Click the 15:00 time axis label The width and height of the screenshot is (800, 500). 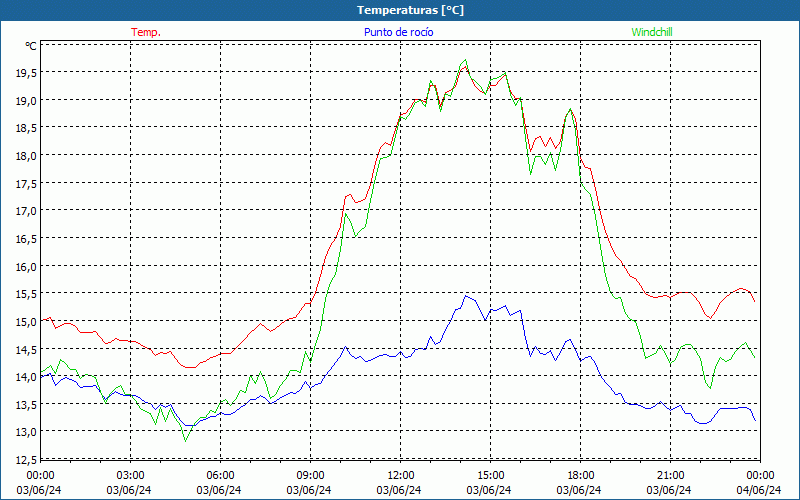click(x=490, y=476)
